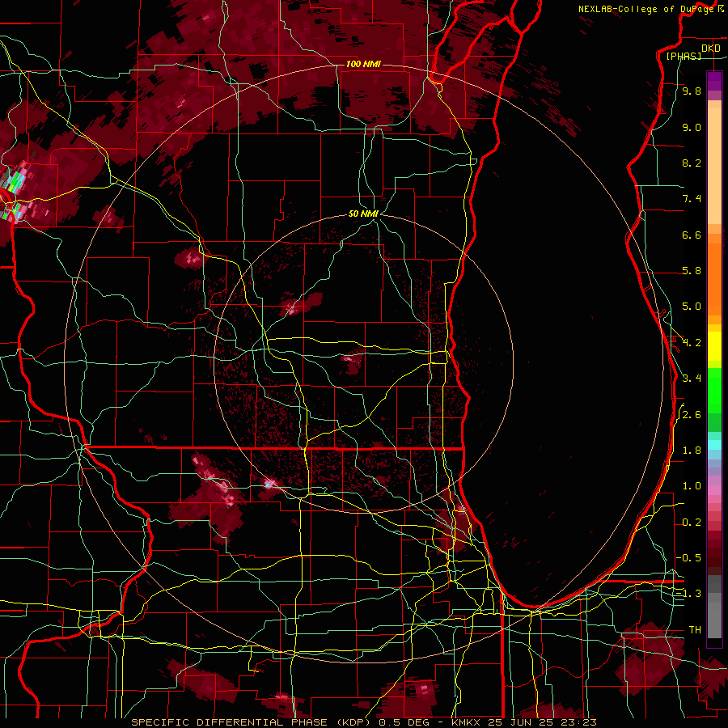Click the 0.2 value on the color scale
Screen dimensions: 728x728
coord(692,523)
